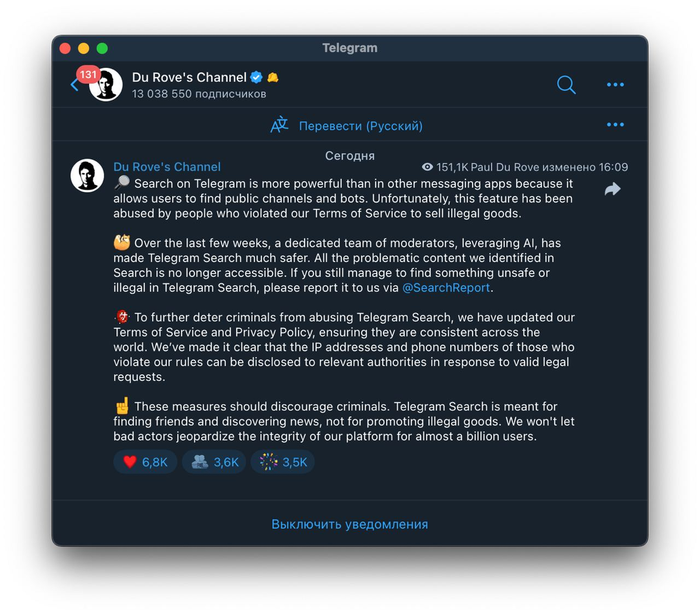Open the channel avatar in header
700x615 pixels.
(x=106, y=85)
